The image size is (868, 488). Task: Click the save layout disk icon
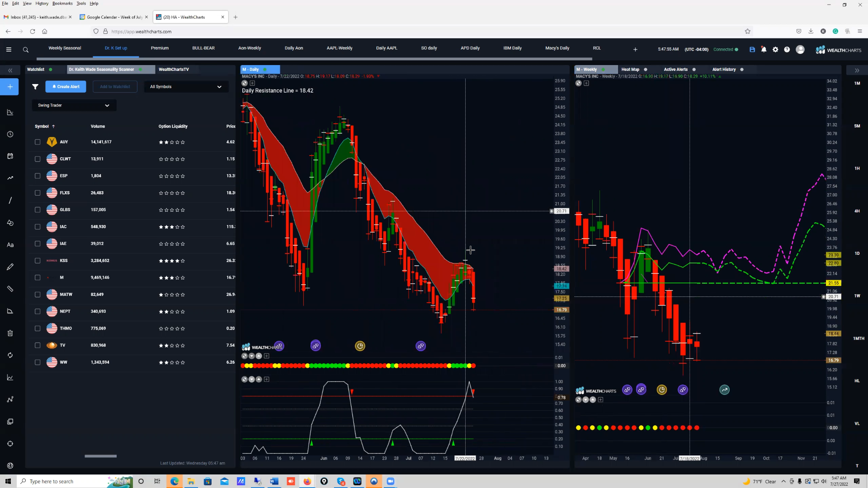(752, 50)
